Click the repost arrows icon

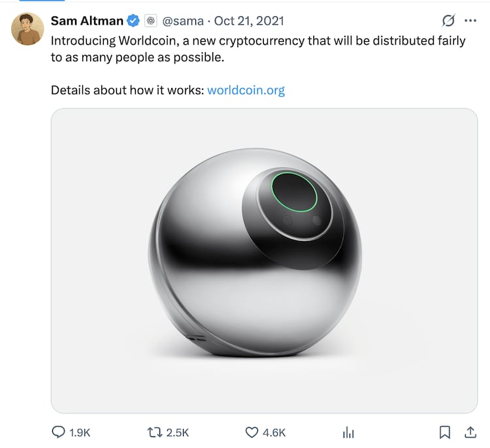tap(155, 432)
